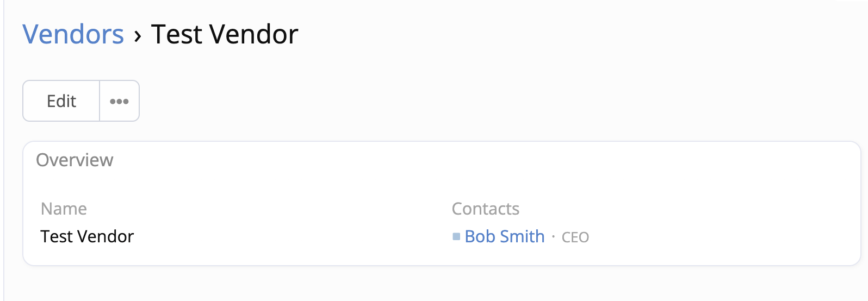Click the breadcrumb chevron separator
The width and height of the screenshot is (868, 301).
pyautogui.click(x=138, y=35)
